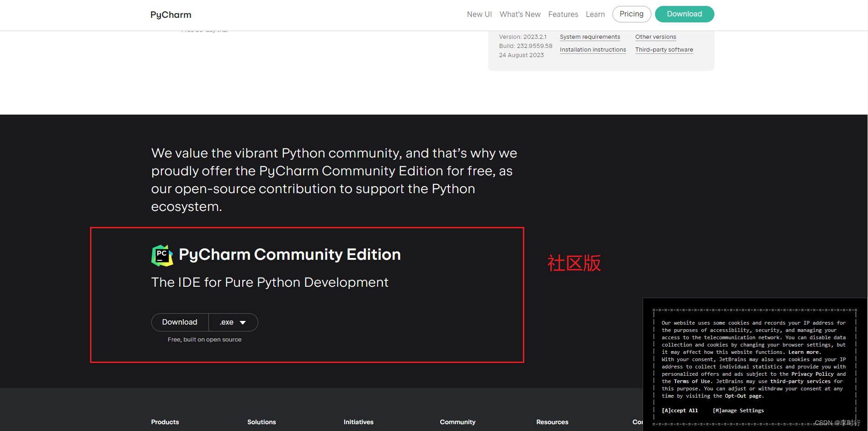Select What's New in the navigation bar
Screen dimensions: 868x431
(x=520, y=14)
